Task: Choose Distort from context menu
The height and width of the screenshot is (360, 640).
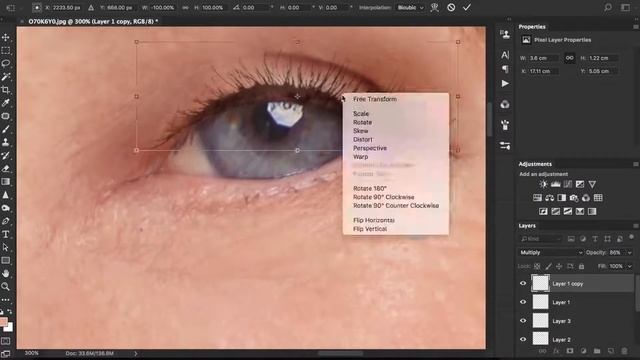Action: [x=362, y=140]
